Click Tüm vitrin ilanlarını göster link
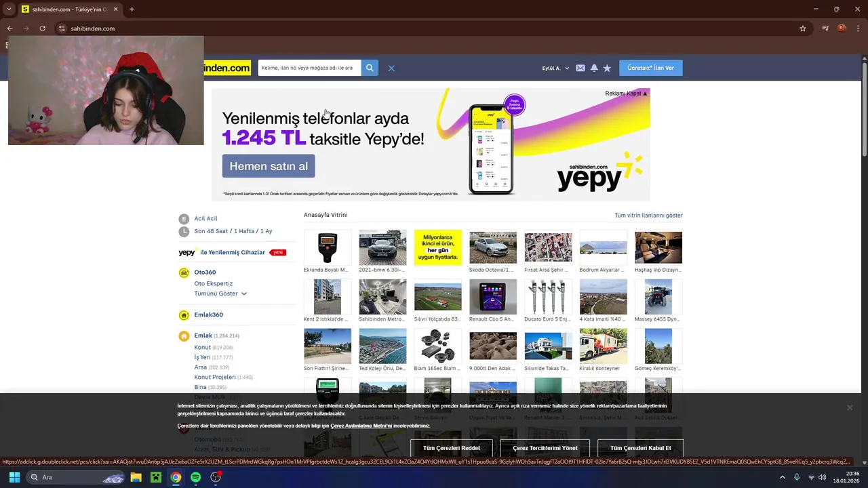868x488 pixels. [648, 216]
